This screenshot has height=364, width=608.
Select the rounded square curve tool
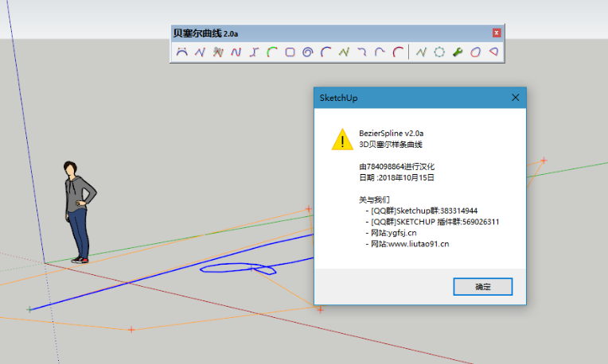click(x=290, y=52)
